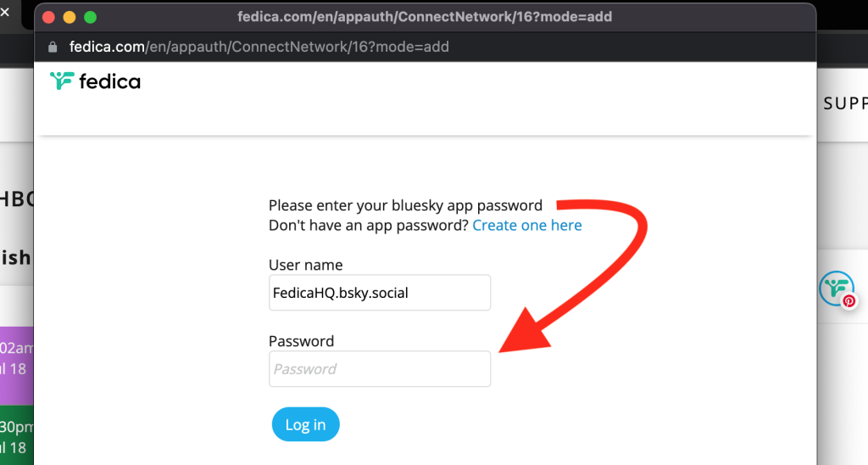Image resolution: width=868 pixels, height=465 pixels.
Task: Click the Fedica logo in the header
Action: pos(95,81)
